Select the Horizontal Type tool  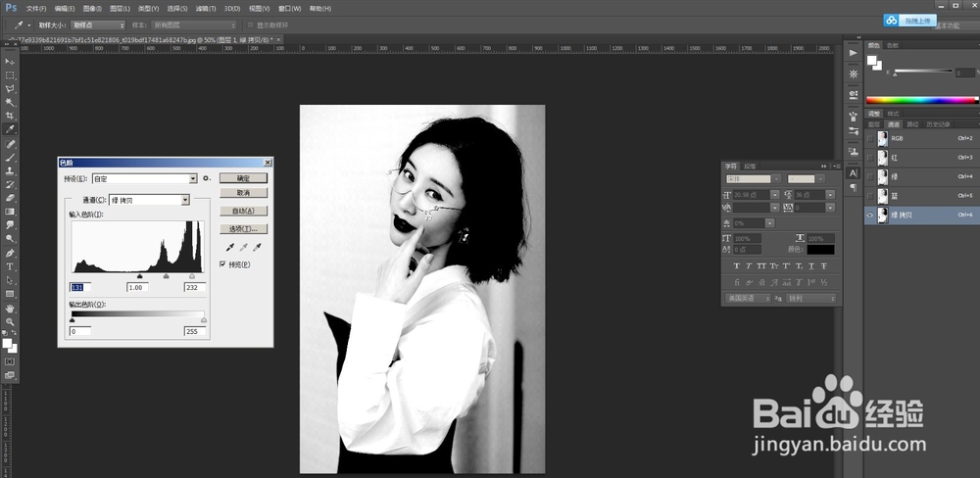pyautogui.click(x=10, y=266)
